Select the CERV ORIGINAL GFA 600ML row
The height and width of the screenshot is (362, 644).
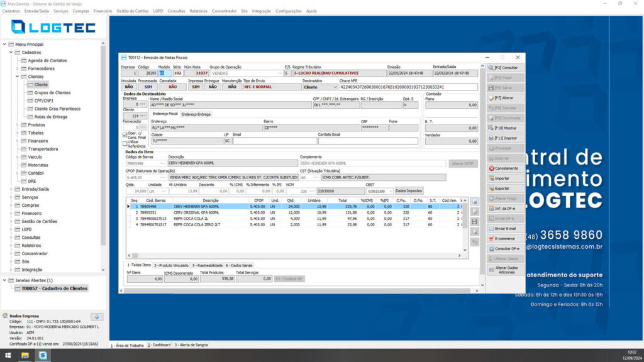click(294, 212)
